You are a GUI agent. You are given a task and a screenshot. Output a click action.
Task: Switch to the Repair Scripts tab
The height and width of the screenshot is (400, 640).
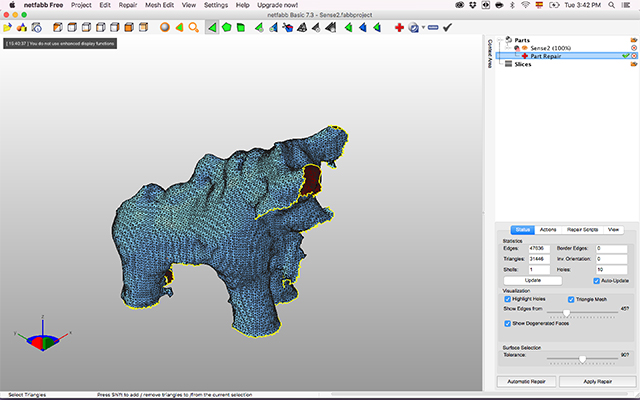tap(583, 229)
